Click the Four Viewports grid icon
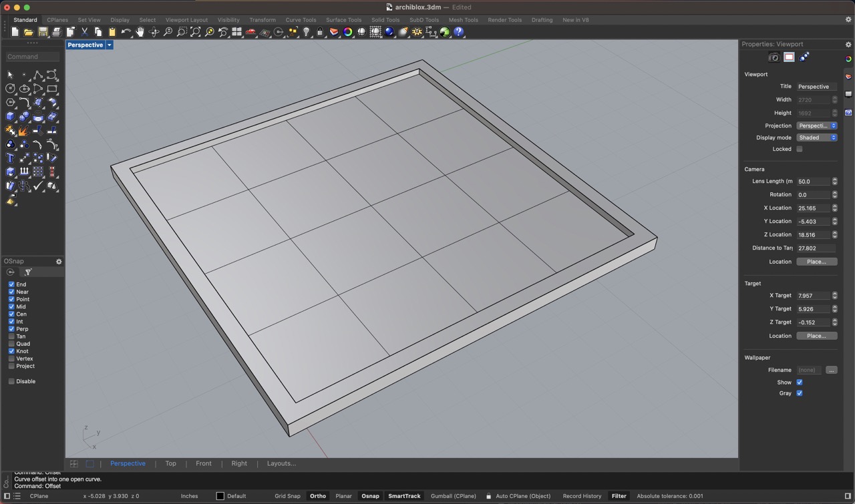855x504 pixels. 236,32
